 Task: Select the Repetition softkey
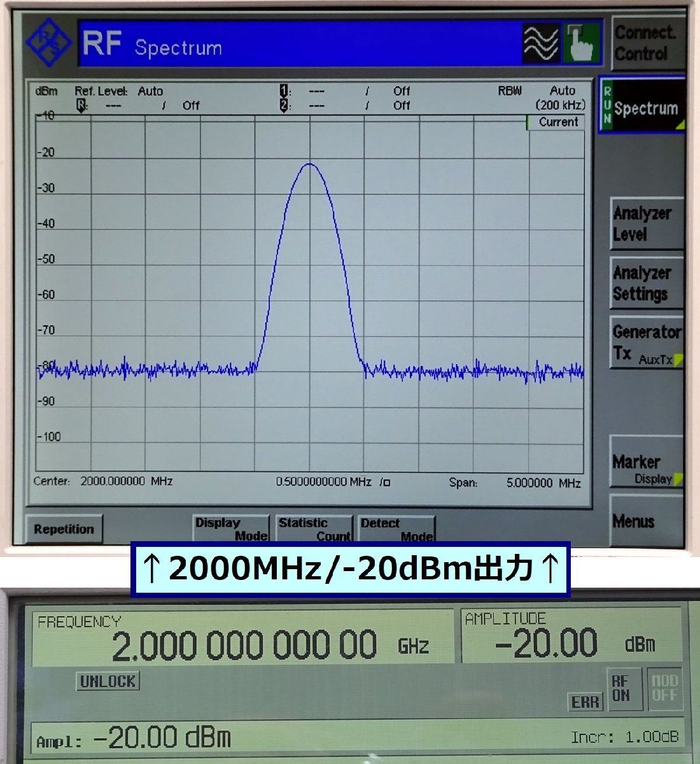[x=64, y=529]
